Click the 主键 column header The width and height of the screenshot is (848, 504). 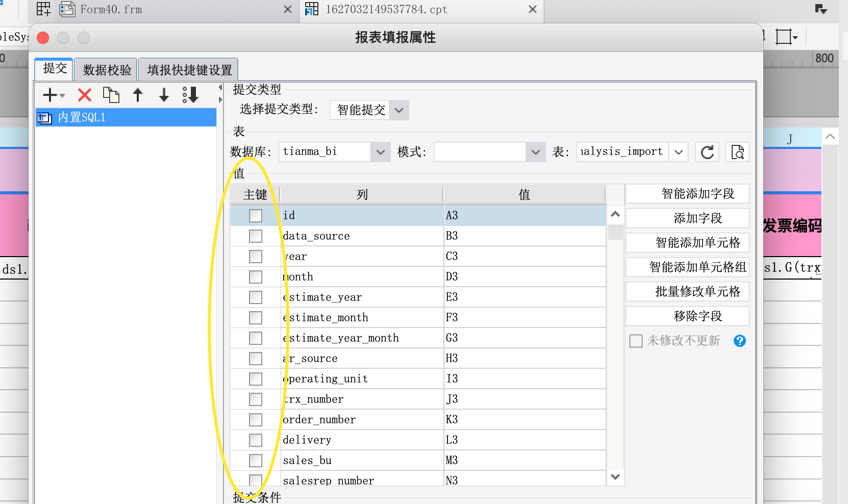[255, 194]
